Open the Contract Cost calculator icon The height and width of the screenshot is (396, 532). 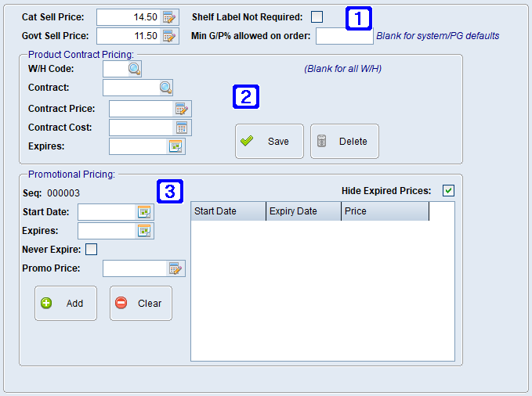click(x=182, y=127)
